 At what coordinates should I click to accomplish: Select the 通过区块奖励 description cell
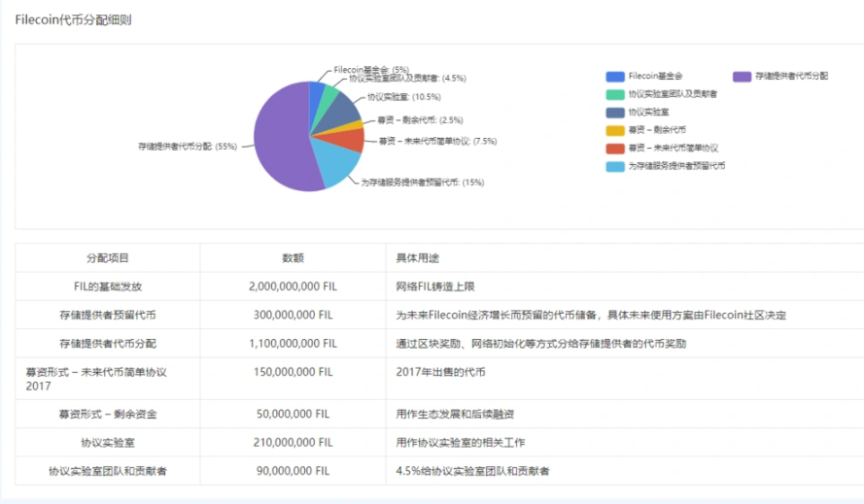tap(625, 344)
